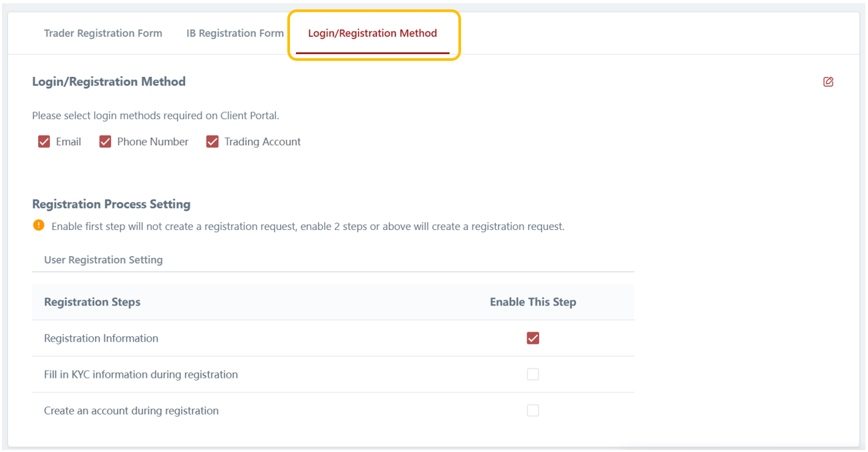Viewport: 868px width, 452px height.
Task: Click the orange warning info icon
Action: pyautogui.click(x=38, y=225)
